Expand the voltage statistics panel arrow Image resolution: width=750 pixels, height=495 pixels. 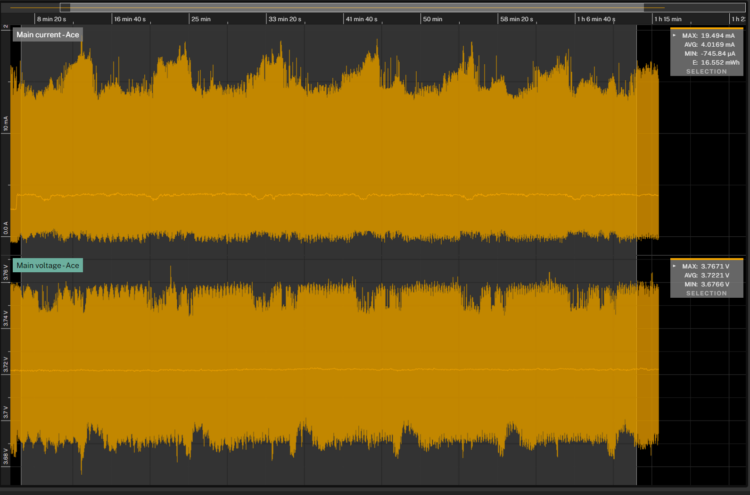[675, 267]
